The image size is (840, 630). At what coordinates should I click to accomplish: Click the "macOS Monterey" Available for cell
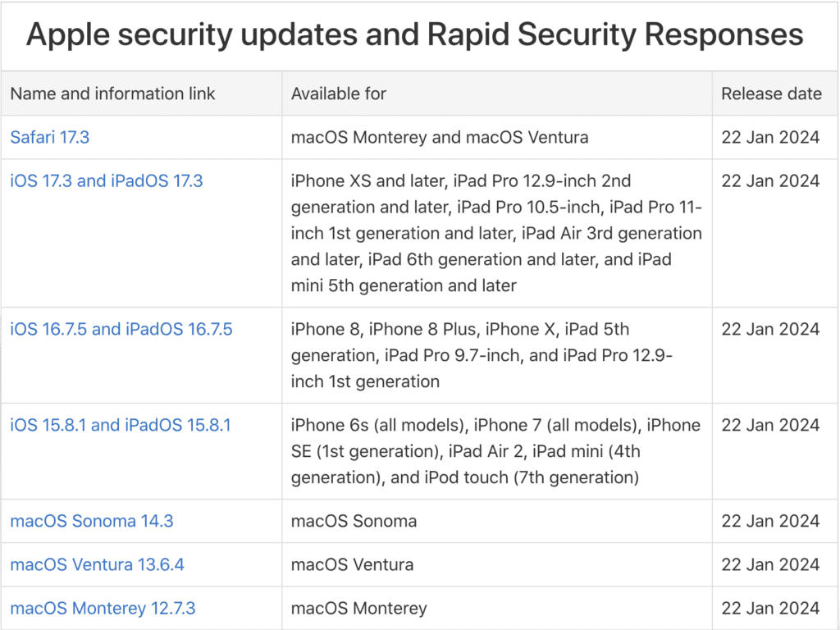[x=358, y=608]
